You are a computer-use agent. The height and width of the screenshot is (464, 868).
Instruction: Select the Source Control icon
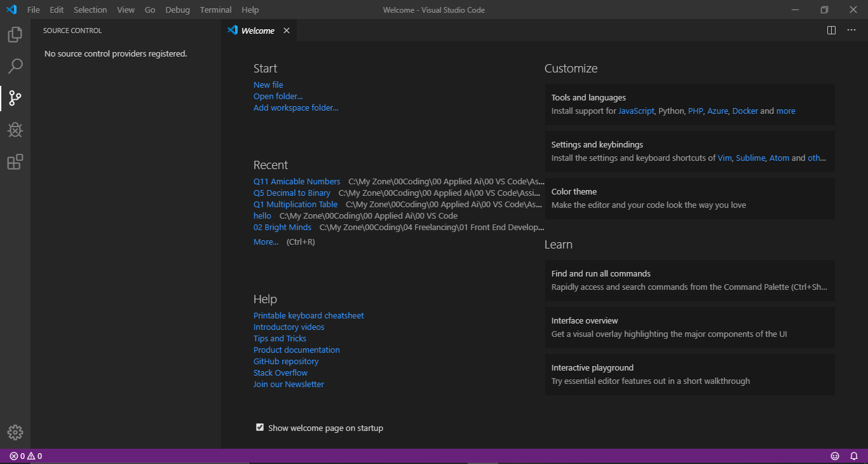point(15,98)
